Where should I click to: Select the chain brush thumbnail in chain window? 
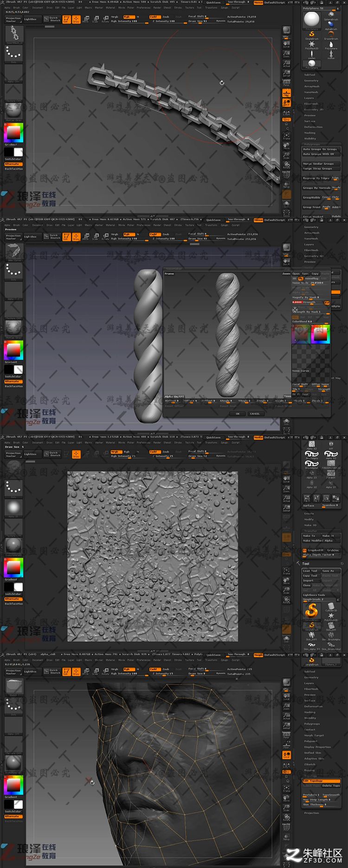[x=13, y=35]
